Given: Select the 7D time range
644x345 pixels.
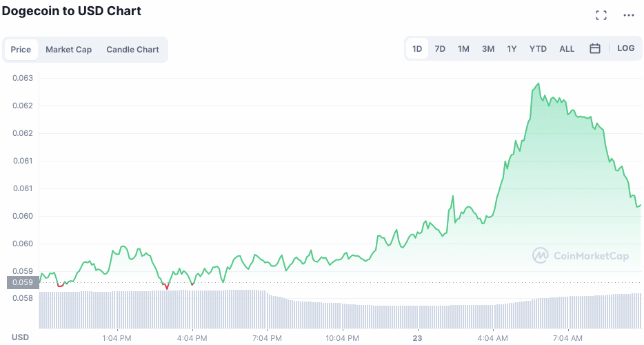Looking at the screenshot, I should tap(440, 49).
